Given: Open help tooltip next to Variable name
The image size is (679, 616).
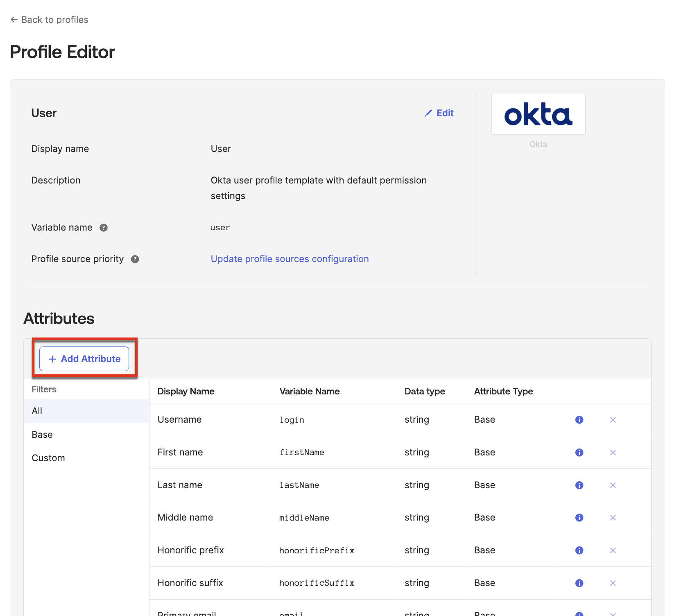Looking at the screenshot, I should tap(104, 228).
